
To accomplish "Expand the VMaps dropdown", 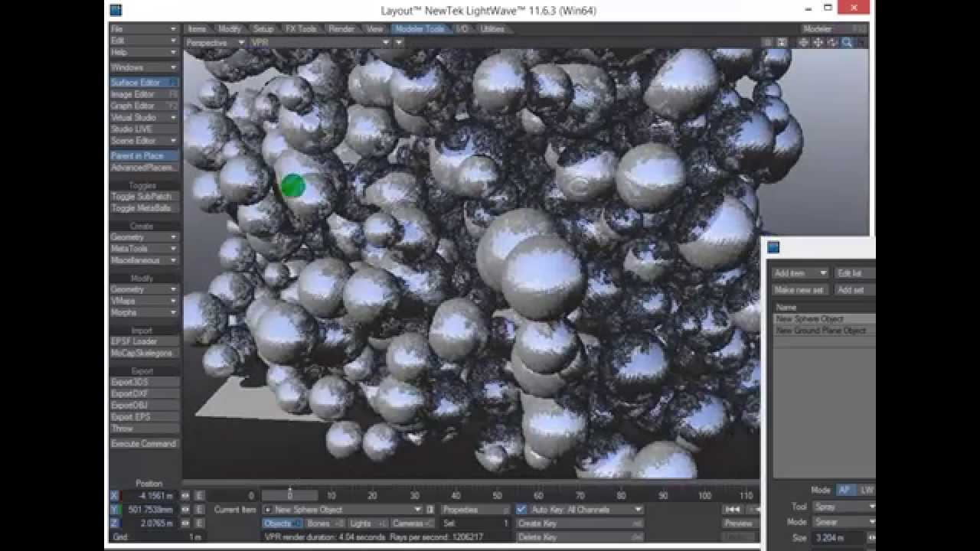I will coord(144,302).
